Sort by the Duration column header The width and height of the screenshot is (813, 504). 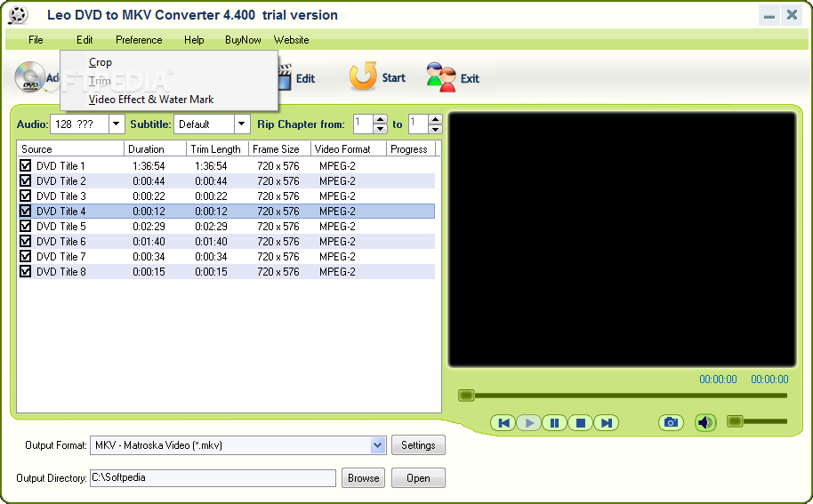(155, 149)
